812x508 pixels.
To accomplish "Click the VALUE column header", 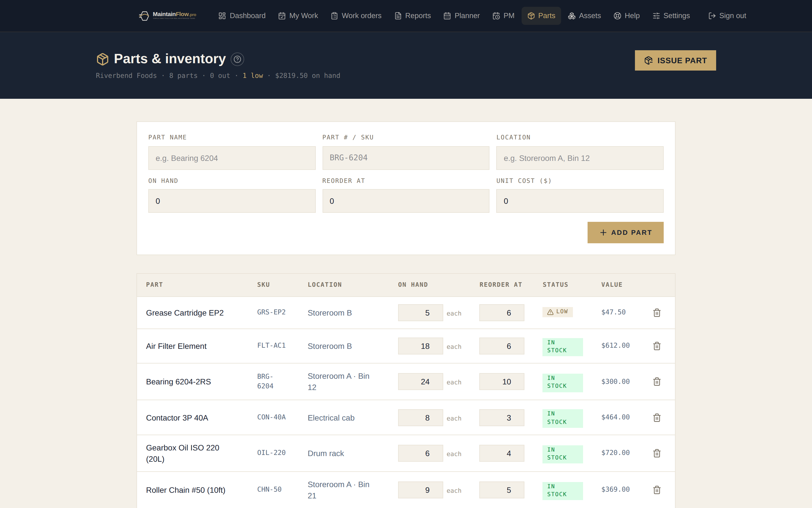I will (612, 284).
